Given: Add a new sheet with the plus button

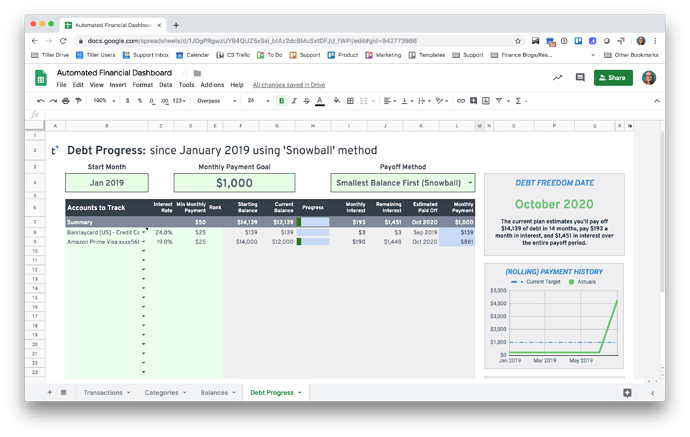Looking at the screenshot, I should [50, 392].
